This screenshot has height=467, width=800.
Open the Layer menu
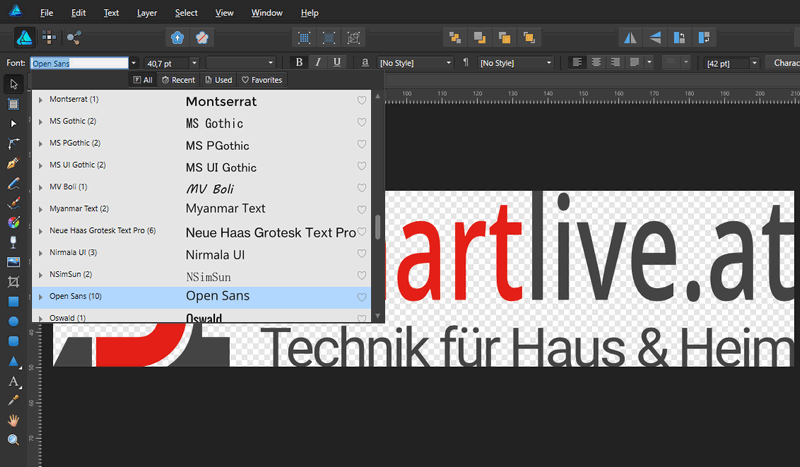[x=146, y=13]
